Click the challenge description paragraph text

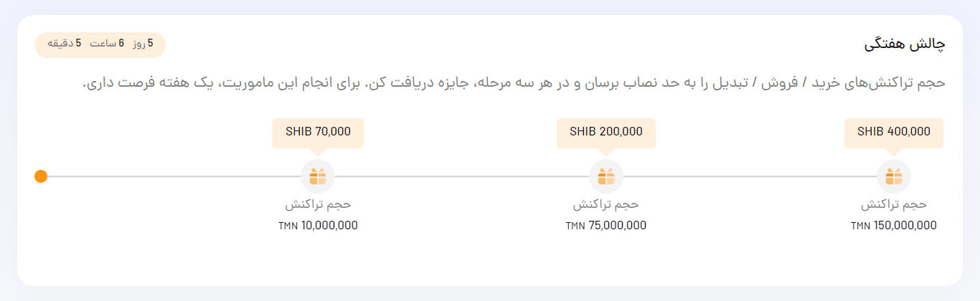(x=514, y=83)
